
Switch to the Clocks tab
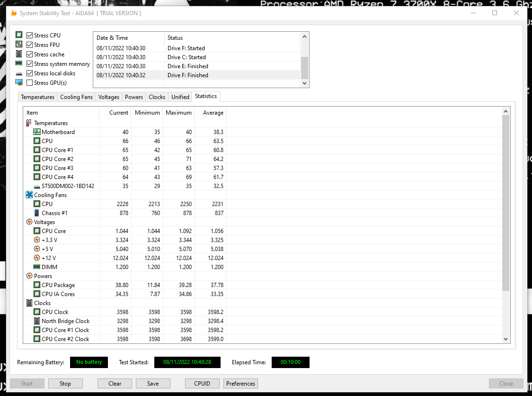[157, 97]
